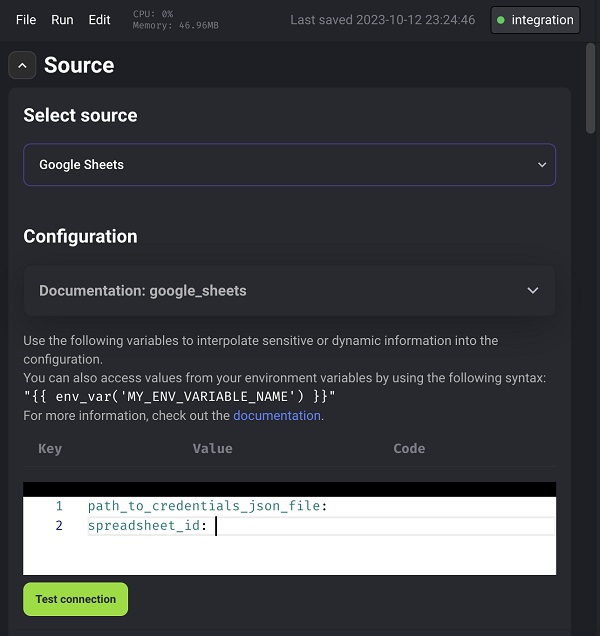Expand the Documentation: google_sheets panel
This screenshot has height=636, width=600.
289,291
